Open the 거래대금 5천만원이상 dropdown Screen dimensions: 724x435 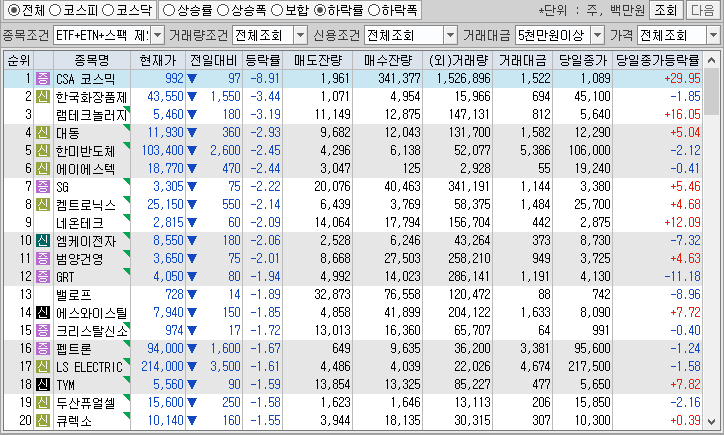point(597,35)
